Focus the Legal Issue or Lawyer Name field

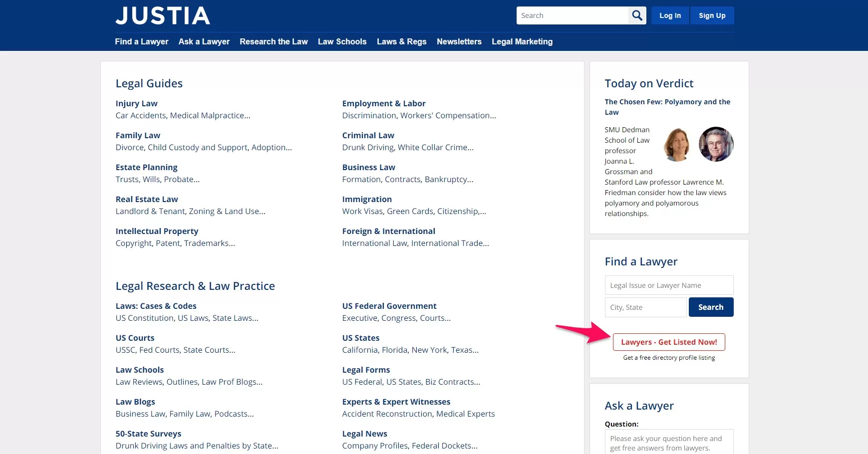[x=669, y=285]
